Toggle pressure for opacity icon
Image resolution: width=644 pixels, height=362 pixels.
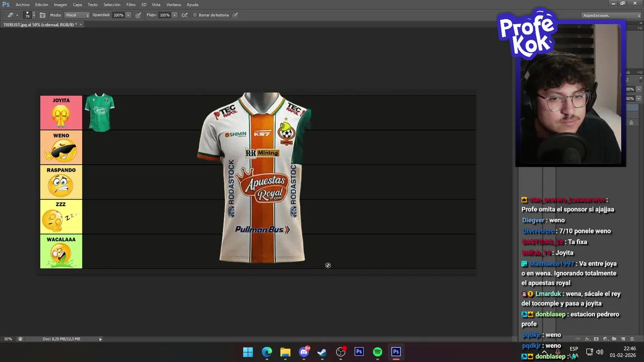138,15
